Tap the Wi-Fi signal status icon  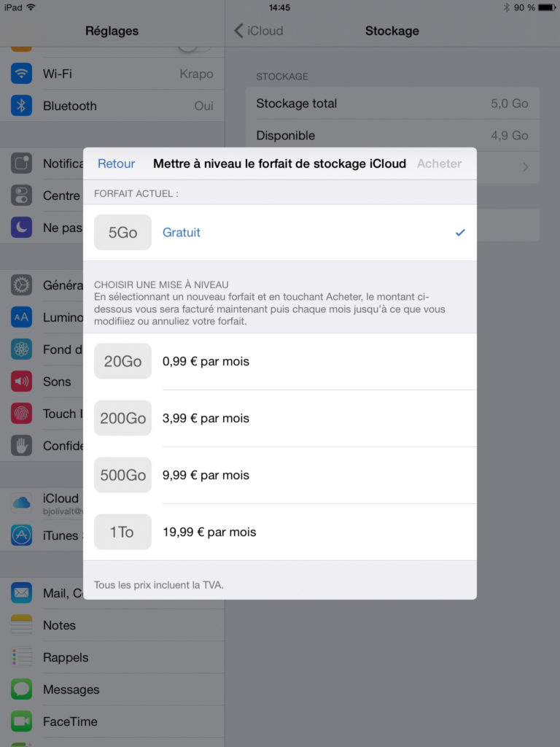(31, 7)
